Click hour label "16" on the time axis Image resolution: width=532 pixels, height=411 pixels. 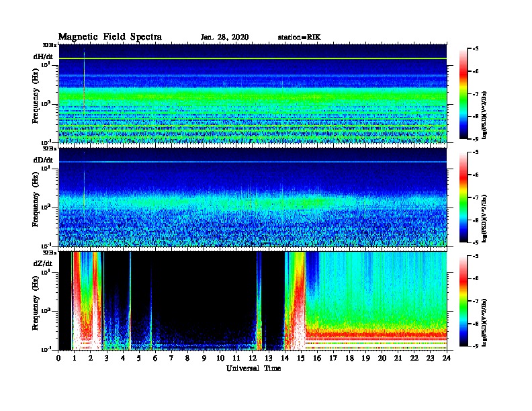pos(317,358)
